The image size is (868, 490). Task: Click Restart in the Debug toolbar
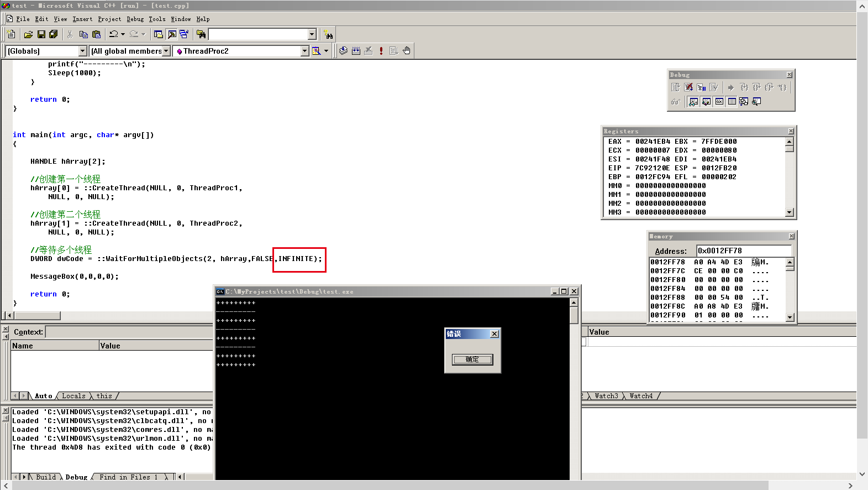(x=676, y=87)
